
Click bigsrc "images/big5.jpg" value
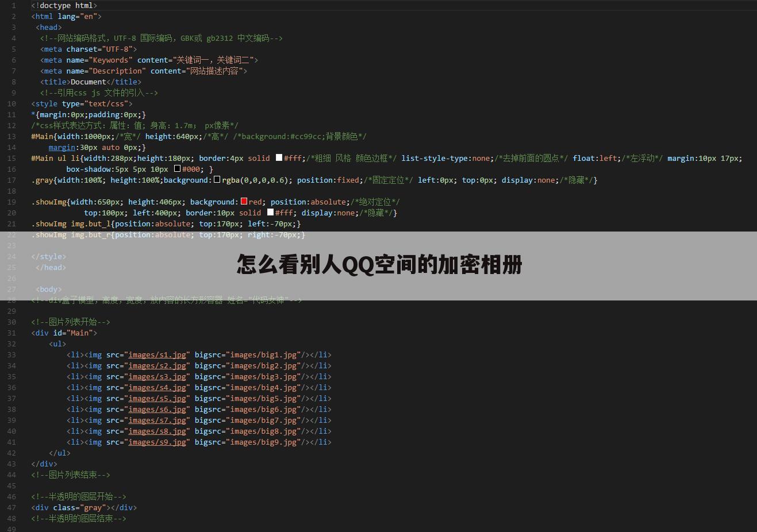(x=263, y=398)
